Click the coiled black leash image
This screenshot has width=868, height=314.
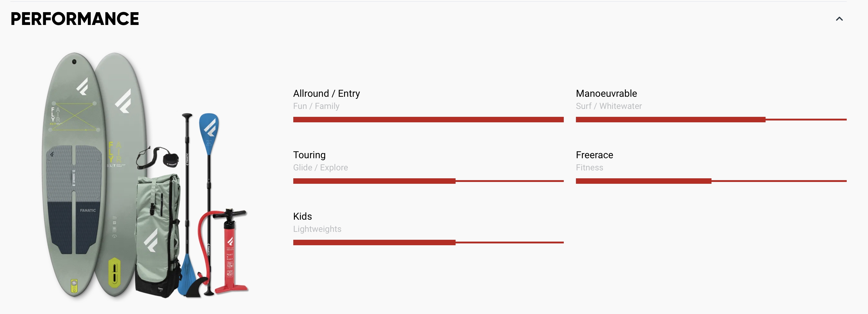tap(157, 158)
